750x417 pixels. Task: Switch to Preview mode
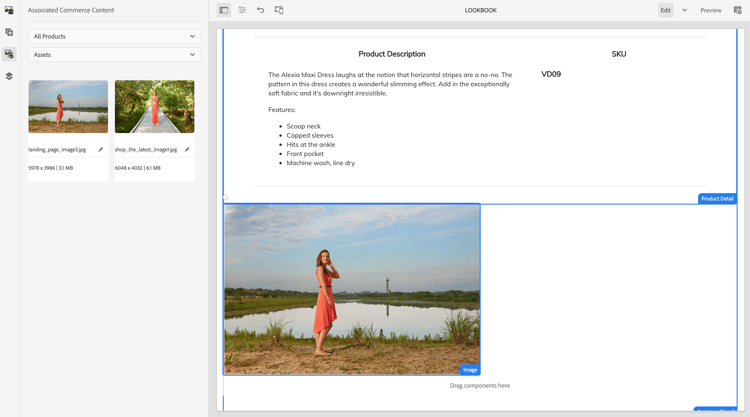pos(710,10)
